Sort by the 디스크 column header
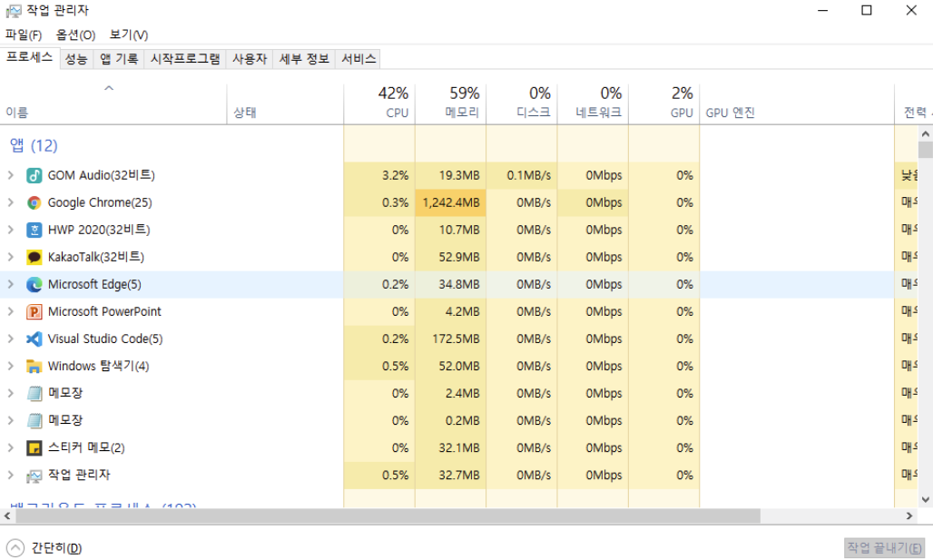 point(522,103)
